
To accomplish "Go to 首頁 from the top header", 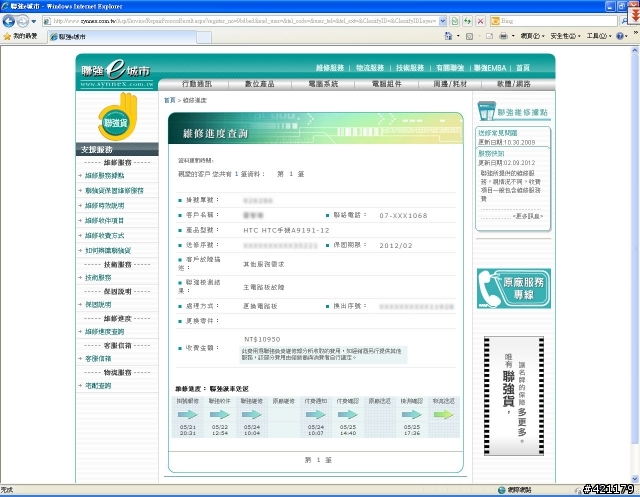I will click(x=522, y=68).
